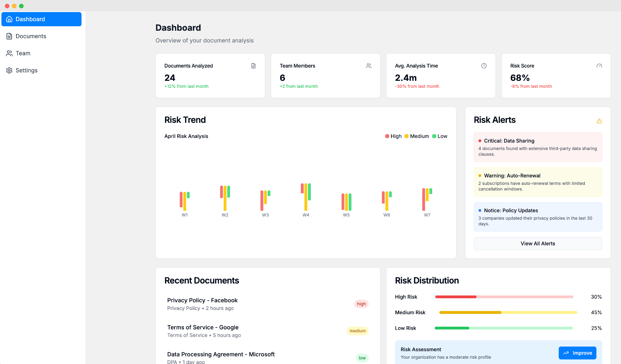
Task: Click the W4 bar group in chart
Action: pos(306,197)
